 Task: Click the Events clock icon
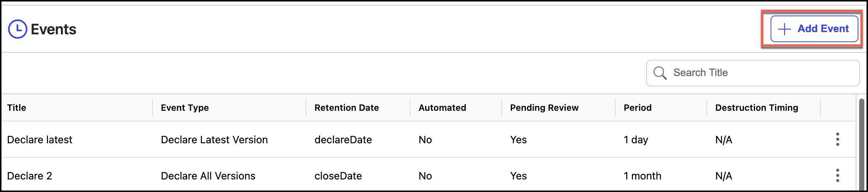coord(17,29)
